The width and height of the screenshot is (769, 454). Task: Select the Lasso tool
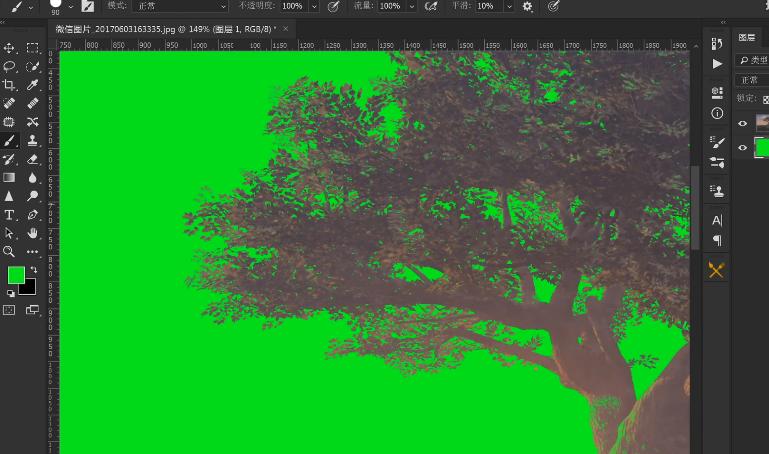pos(9,66)
